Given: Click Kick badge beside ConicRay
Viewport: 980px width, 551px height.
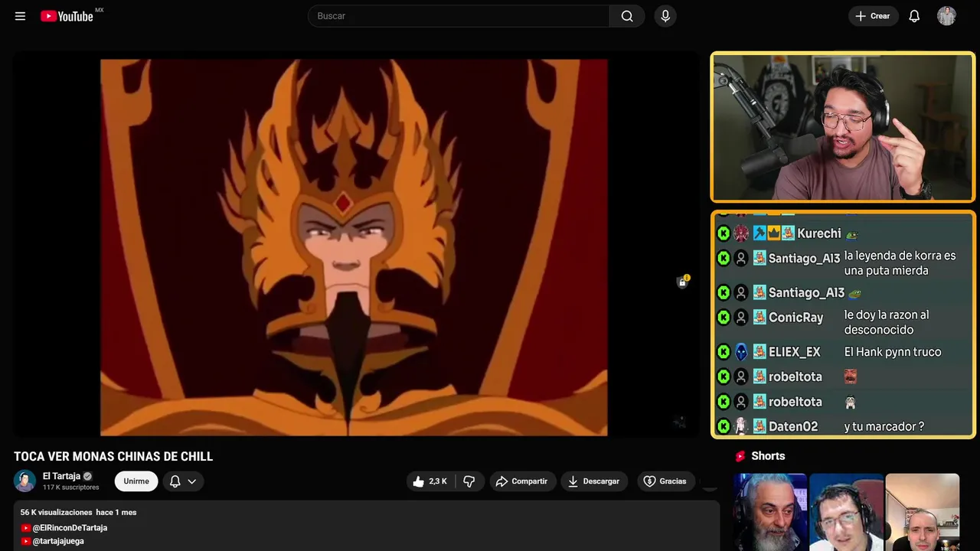Looking at the screenshot, I should pyautogui.click(x=724, y=318).
